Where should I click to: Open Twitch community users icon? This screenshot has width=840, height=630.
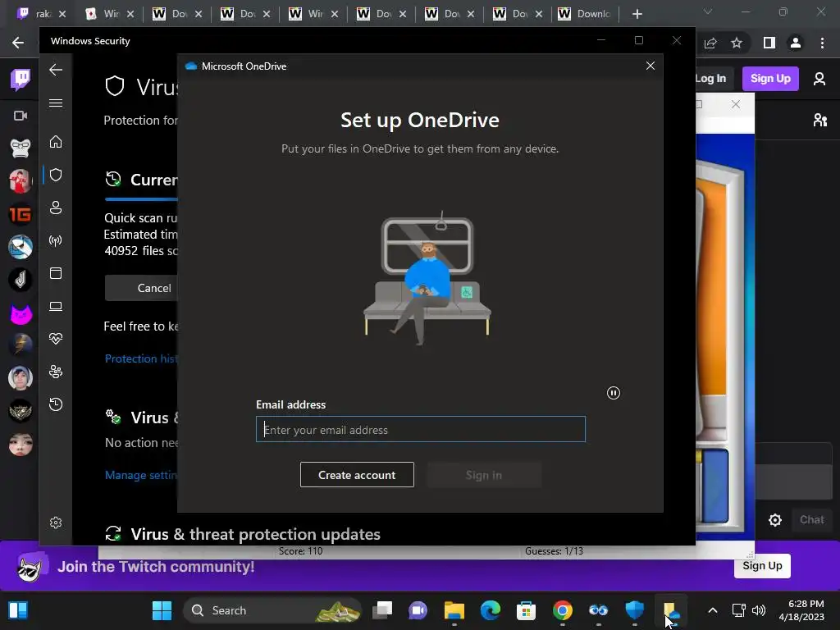pyautogui.click(x=819, y=120)
